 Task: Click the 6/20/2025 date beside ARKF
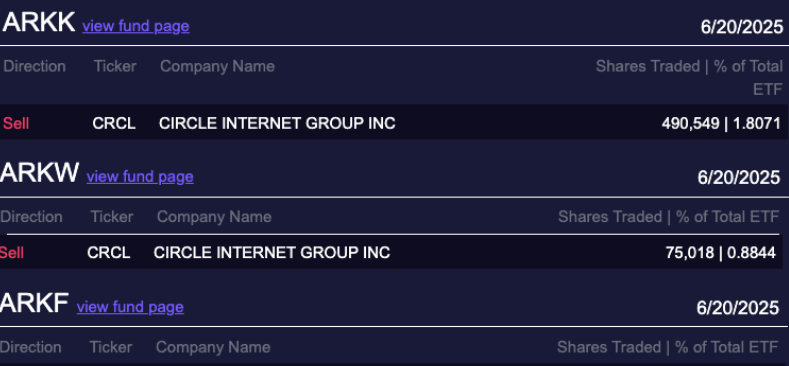pyautogui.click(x=738, y=308)
